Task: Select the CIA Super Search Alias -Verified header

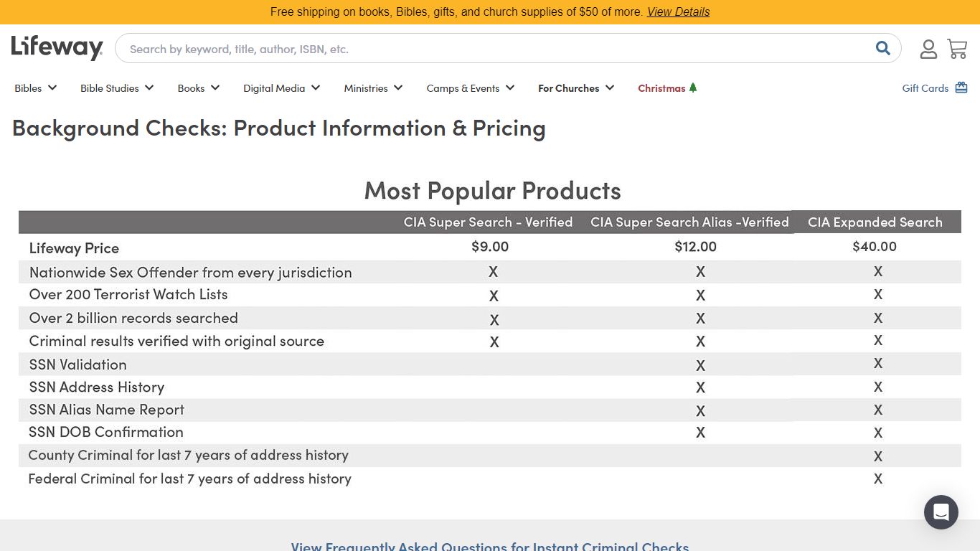Action: pos(689,222)
